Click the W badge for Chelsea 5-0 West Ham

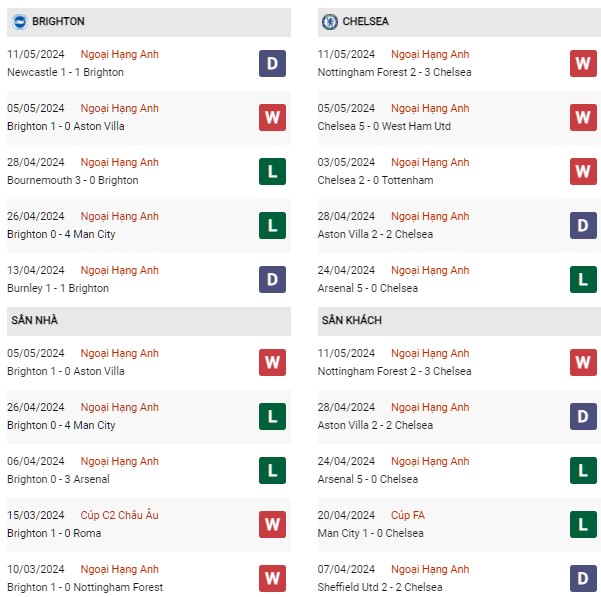(583, 117)
